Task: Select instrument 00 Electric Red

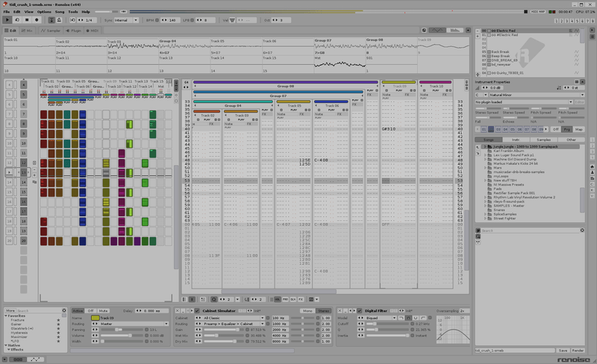Action: 529,31
